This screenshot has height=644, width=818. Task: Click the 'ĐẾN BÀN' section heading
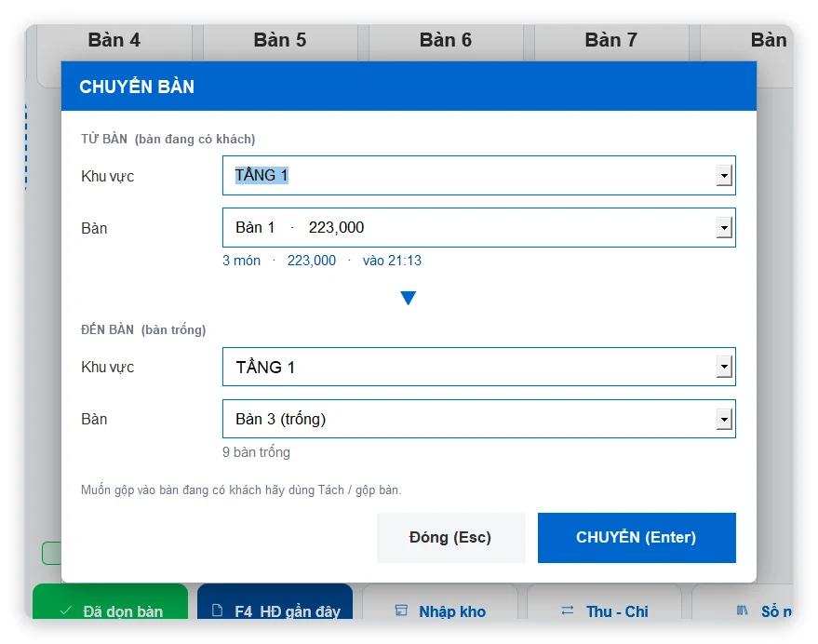point(107,329)
